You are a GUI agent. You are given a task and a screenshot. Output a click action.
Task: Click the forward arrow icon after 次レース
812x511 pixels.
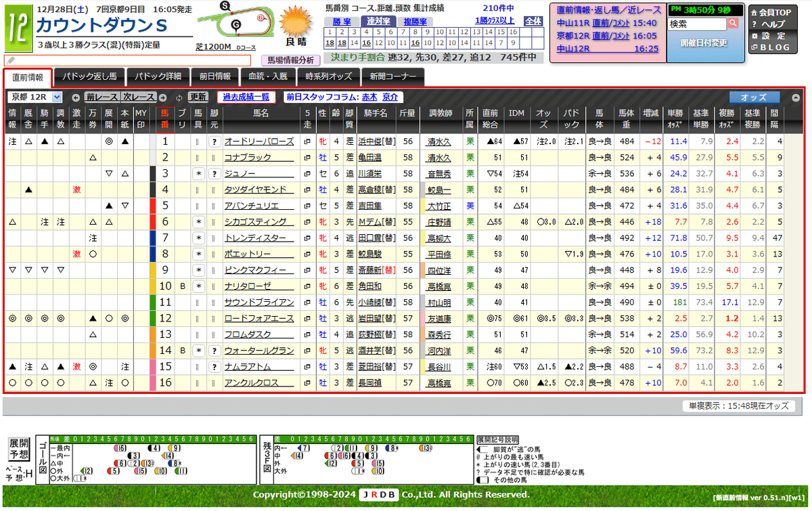(162, 96)
